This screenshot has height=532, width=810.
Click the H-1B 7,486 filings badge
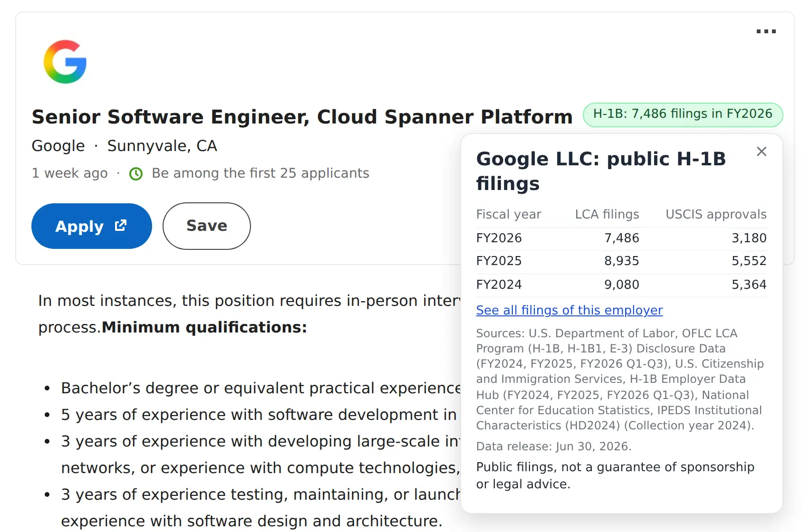pyautogui.click(x=683, y=114)
